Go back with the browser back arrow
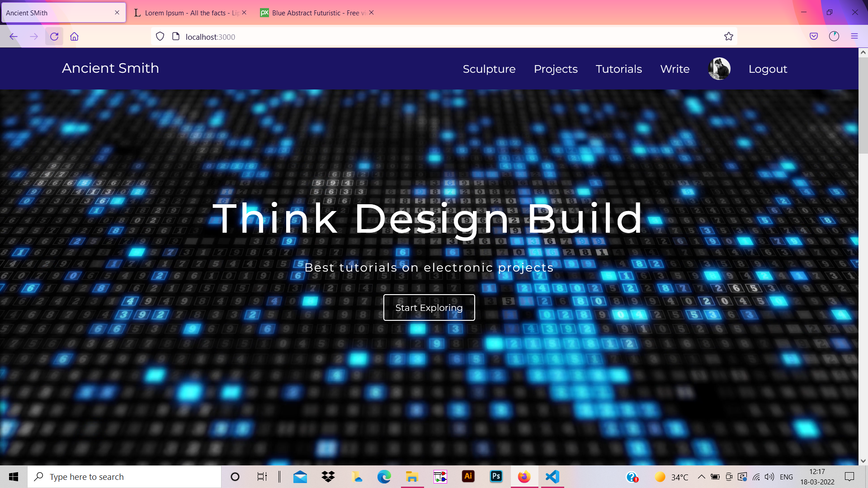 click(x=14, y=37)
